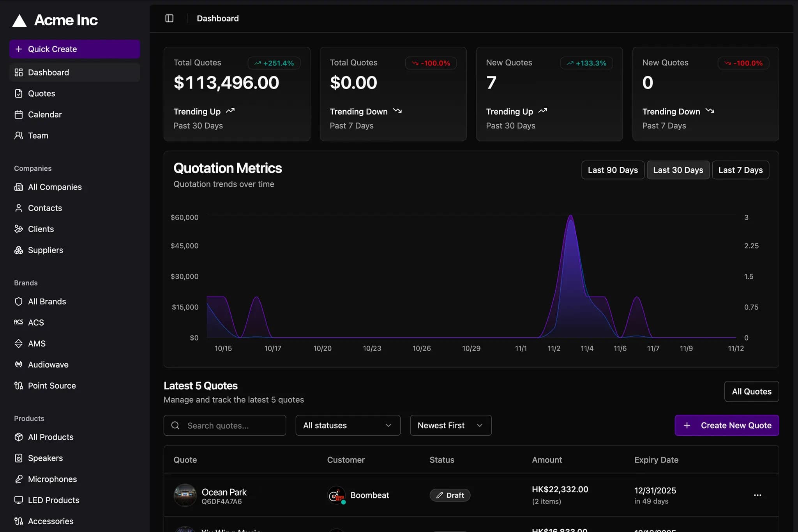Click the Calendar icon in sidebar

tap(19, 114)
